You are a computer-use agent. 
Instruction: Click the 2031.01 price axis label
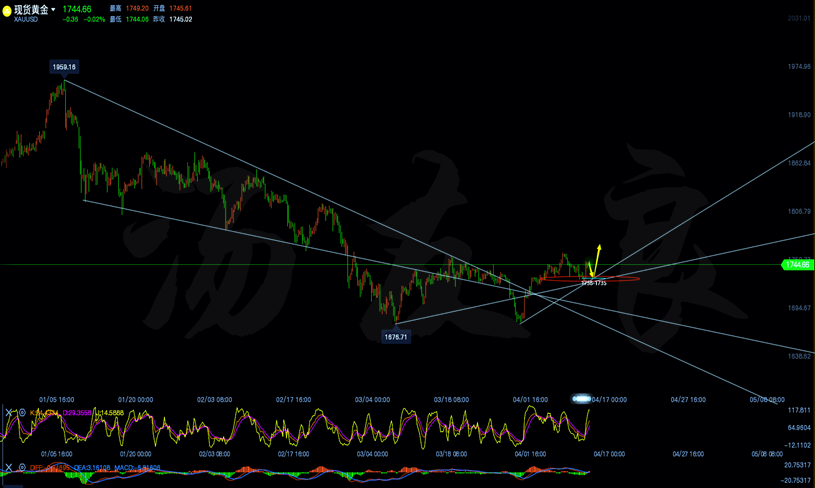point(799,18)
